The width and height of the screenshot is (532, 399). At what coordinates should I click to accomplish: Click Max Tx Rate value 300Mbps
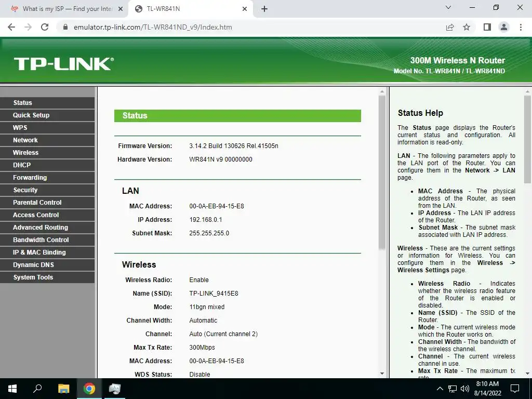[202, 348]
